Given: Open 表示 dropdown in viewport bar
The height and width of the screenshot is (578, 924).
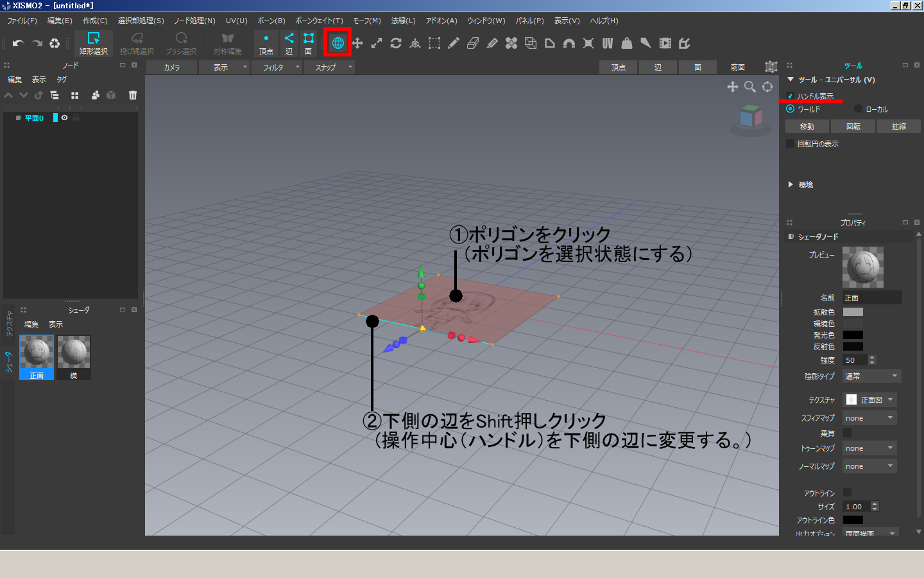Looking at the screenshot, I should pyautogui.click(x=223, y=67).
